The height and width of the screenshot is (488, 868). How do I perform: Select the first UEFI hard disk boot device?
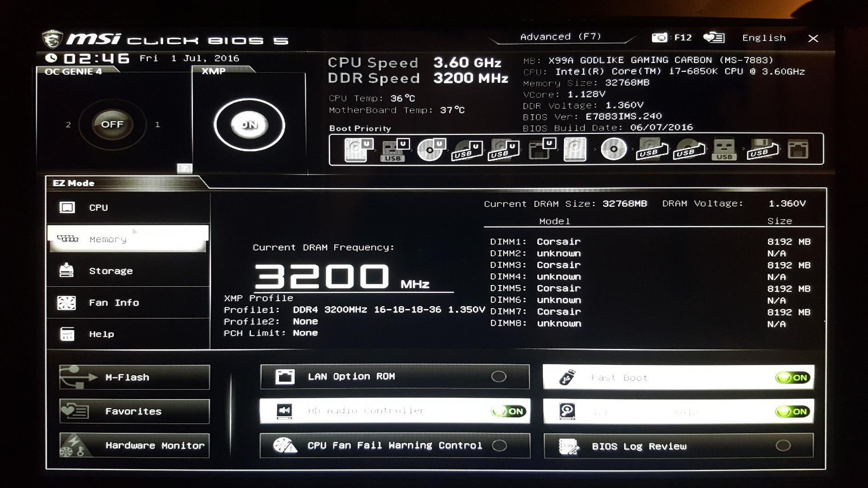click(358, 149)
